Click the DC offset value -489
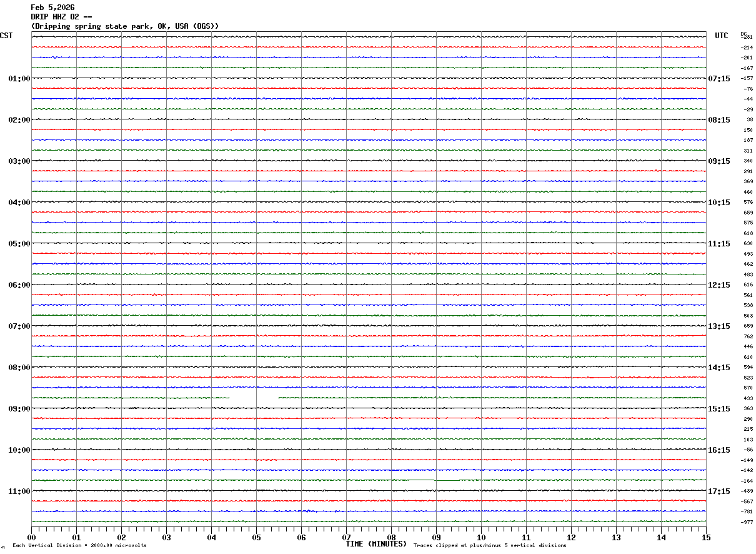 (x=747, y=491)
